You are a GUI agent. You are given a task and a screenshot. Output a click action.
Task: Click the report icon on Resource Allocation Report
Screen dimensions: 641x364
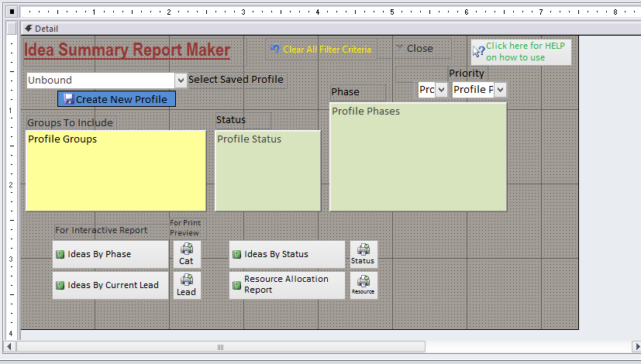pyautogui.click(x=236, y=285)
